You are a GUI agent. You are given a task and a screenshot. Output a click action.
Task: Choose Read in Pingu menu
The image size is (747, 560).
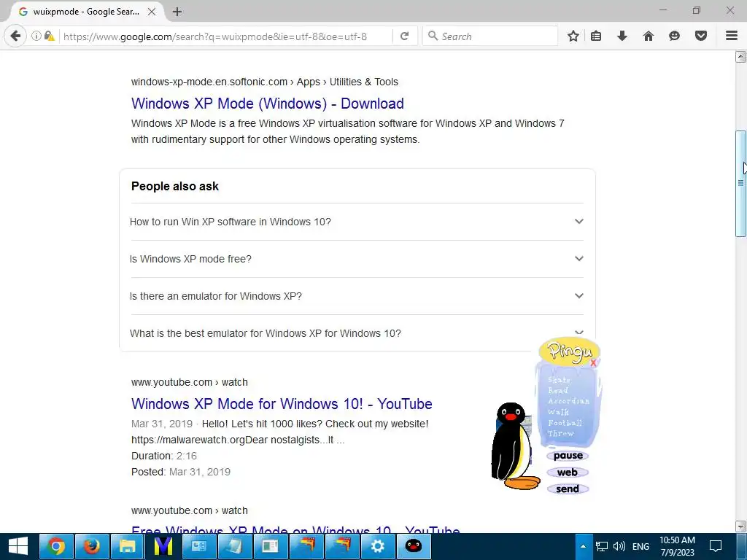558,390
